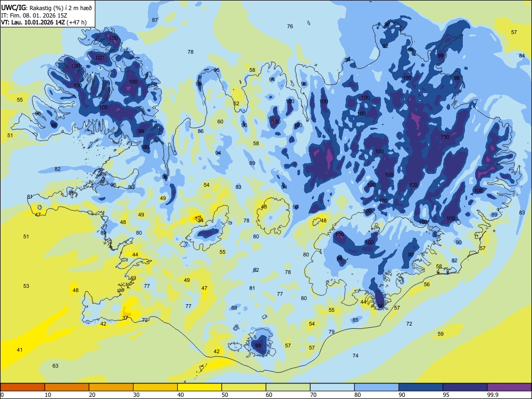Choose the medium blue 80–90 legend band
Screen dimensions: 532x399
coord(377,387)
